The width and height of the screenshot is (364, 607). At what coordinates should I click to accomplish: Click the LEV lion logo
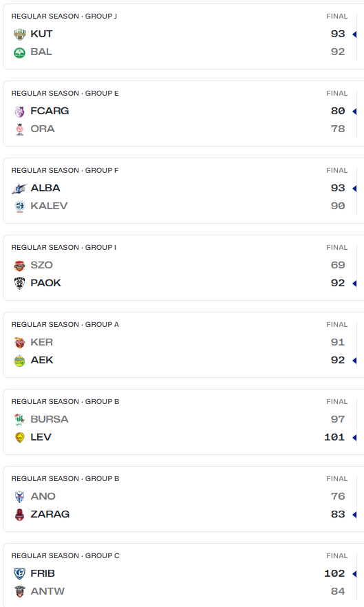(x=20, y=438)
